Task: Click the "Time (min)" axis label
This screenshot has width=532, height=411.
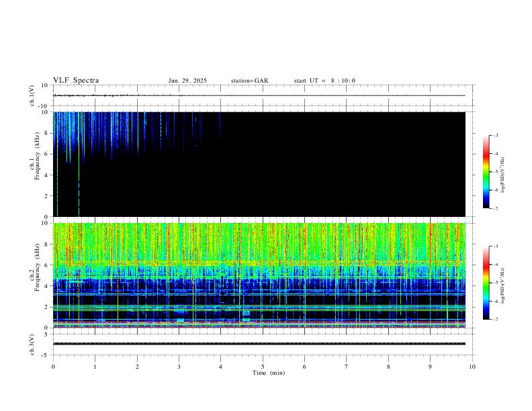Action: pyautogui.click(x=269, y=373)
